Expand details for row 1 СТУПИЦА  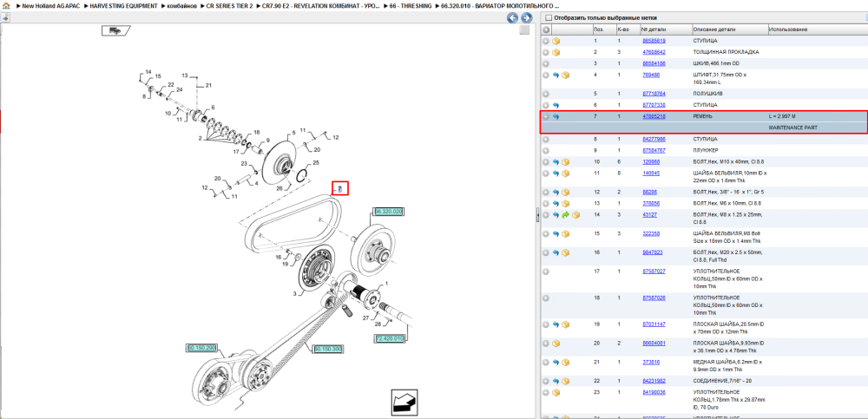tap(546, 41)
